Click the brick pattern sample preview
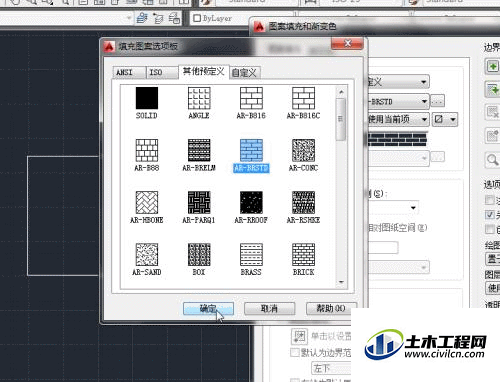500x382 pixels. (x=397, y=139)
